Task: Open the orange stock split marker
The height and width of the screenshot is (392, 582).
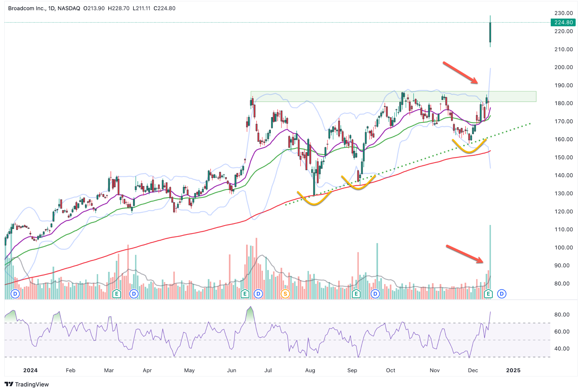Action: tap(285, 294)
